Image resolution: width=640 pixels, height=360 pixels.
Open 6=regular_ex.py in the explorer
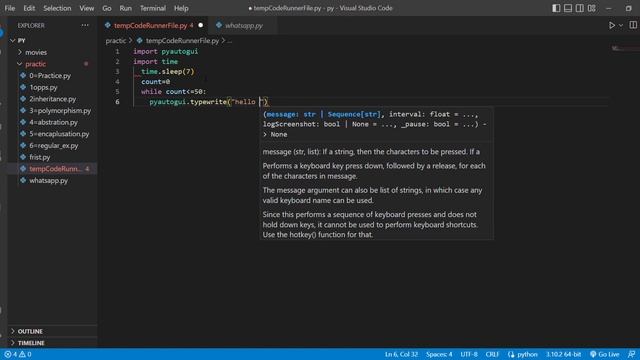pyautogui.click(x=53, y=145)
